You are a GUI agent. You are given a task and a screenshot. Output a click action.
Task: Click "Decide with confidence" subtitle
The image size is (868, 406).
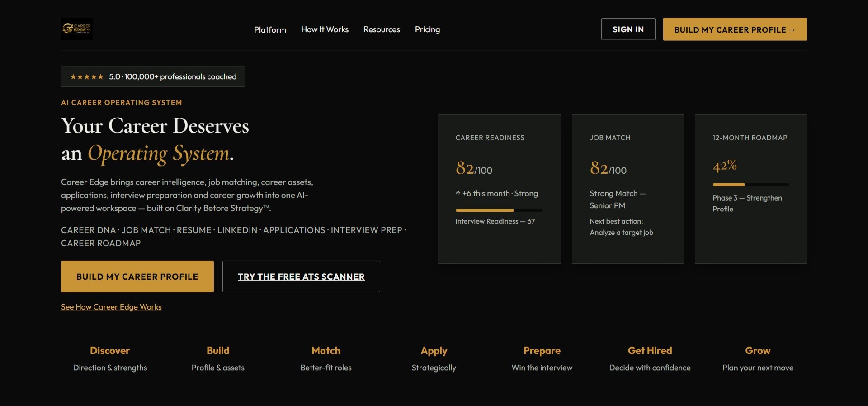point(650,368)
